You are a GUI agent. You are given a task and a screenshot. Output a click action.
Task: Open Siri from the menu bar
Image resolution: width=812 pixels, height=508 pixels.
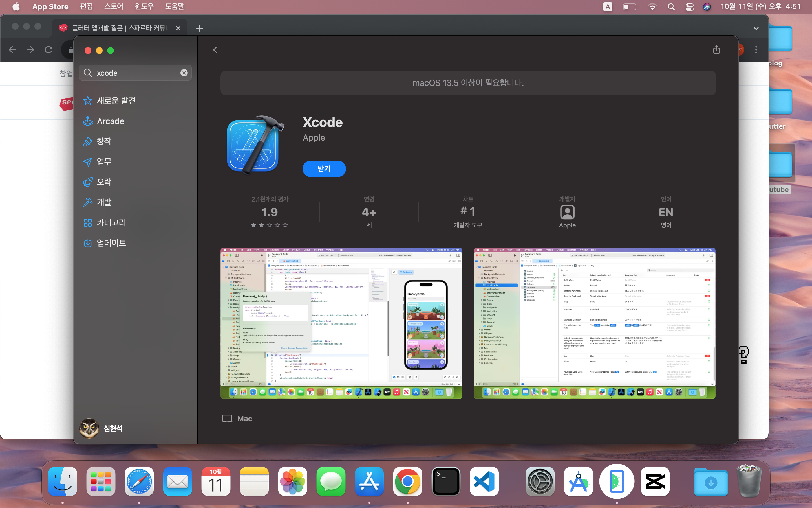click(707, 7)
